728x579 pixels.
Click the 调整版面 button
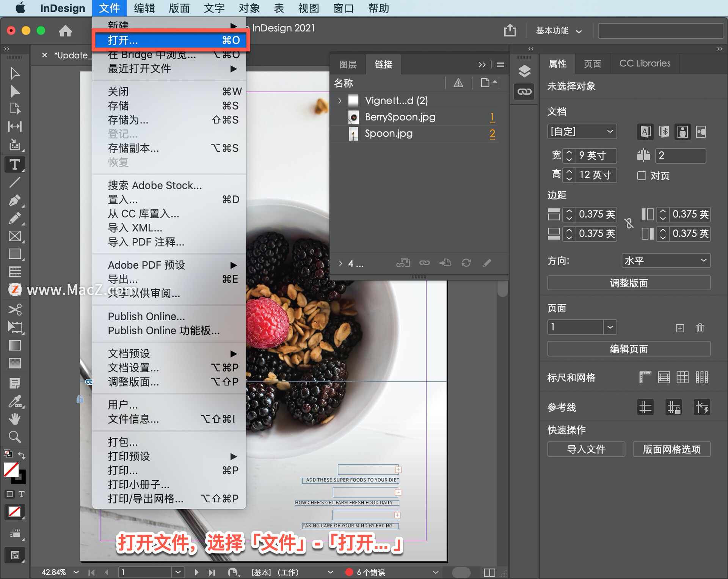(629, 283)
